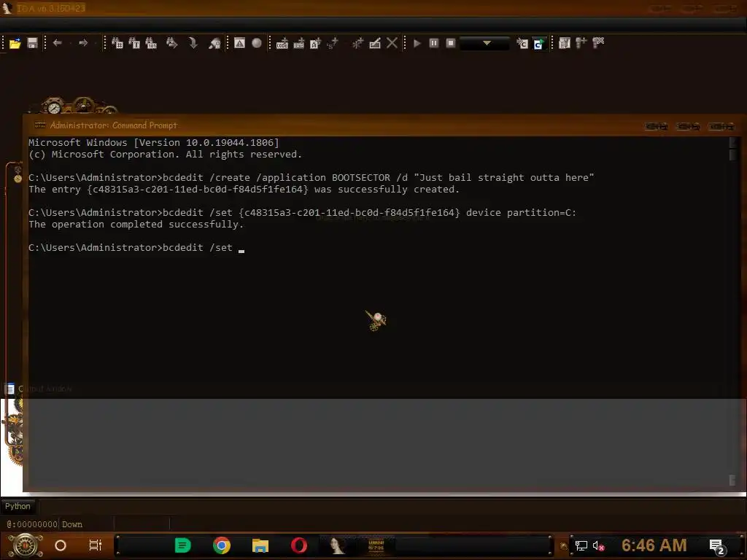Convert to code with the CODE icon
747x560 pixels.
coord(282,43)
